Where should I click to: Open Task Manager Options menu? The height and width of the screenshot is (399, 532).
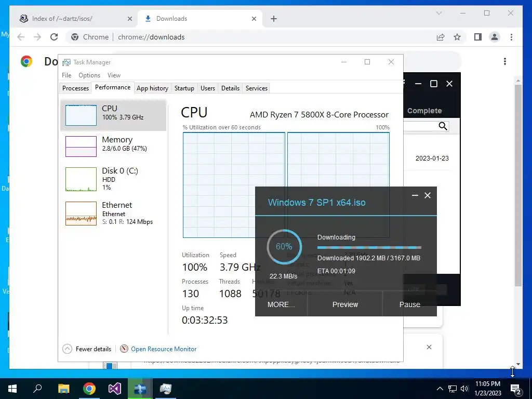89,75
